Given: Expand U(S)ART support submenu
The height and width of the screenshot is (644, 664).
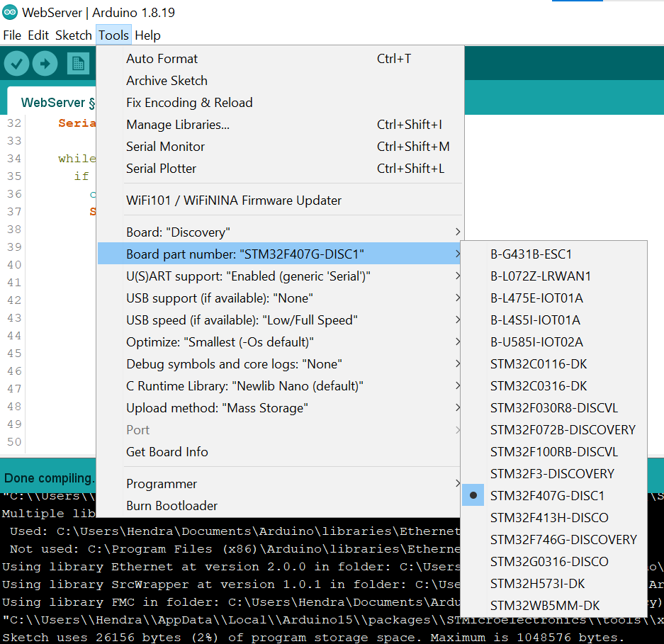Looking at the screenshot, I should [279, 276].
